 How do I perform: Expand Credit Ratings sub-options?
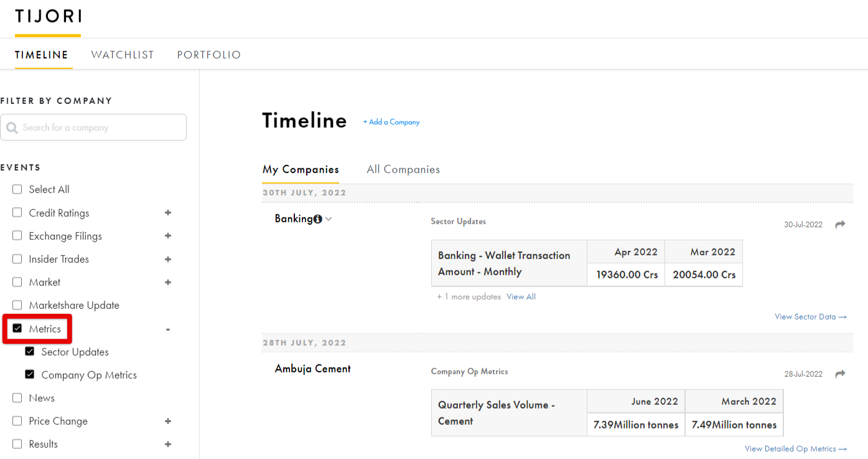click(168, 212)
